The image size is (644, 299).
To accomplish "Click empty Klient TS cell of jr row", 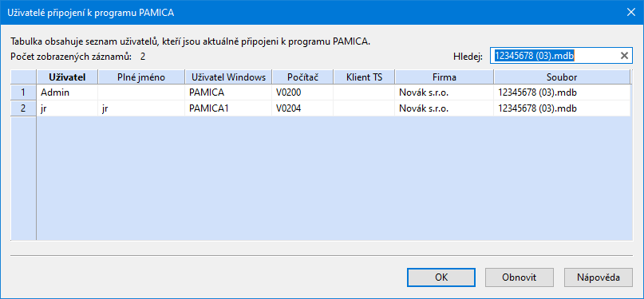I will click(x=365, y=109).
